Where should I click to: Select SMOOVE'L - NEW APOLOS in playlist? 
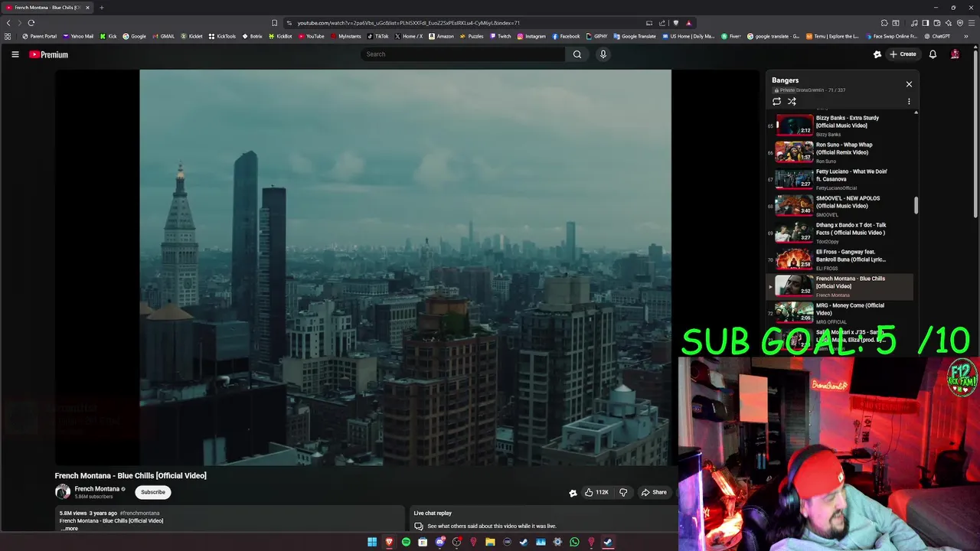pos(841,206)
